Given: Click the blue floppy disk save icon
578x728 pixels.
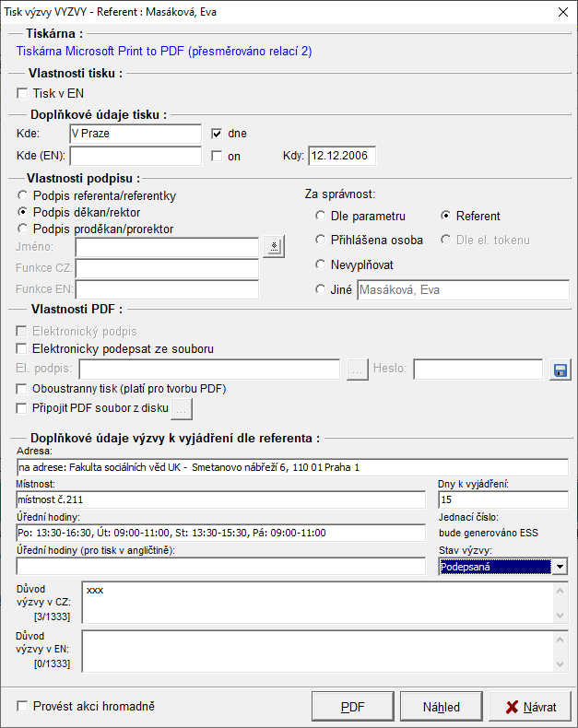Looking at the screenshot, I should [x=560, y=370].
